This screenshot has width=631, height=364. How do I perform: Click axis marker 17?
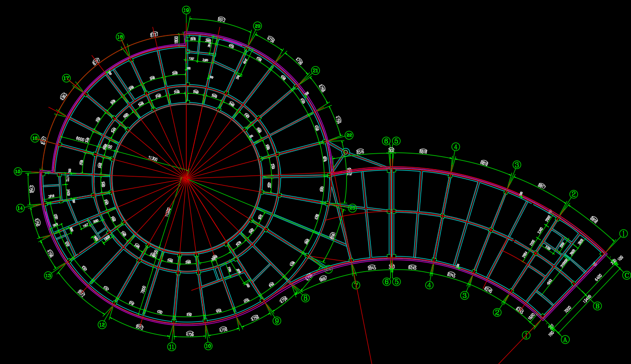tap(67, 78)
